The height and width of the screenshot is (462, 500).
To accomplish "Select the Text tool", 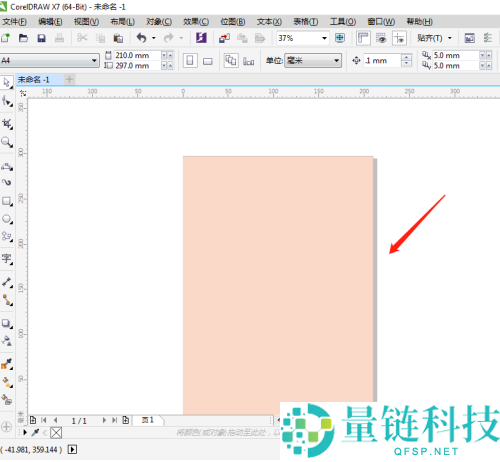I will coord(7,259).
